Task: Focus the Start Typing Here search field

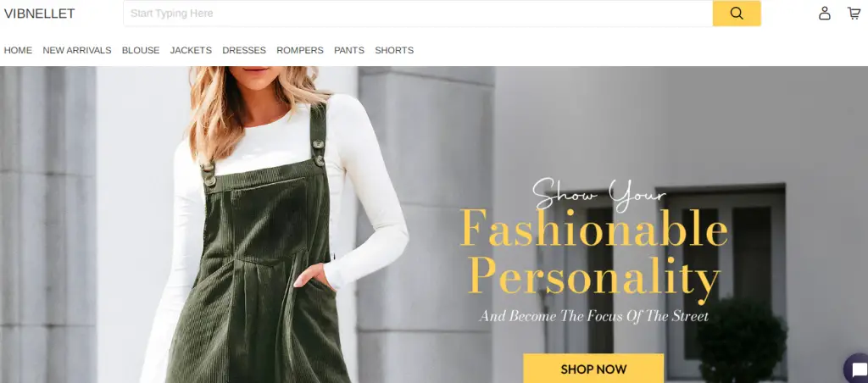Action: click(x=418, y=14)
